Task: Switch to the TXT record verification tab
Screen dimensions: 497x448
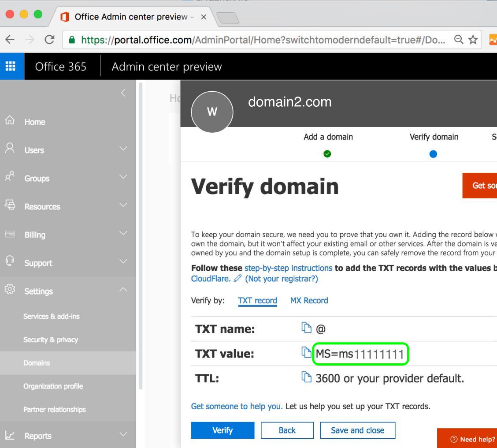Action: [x=257, y=300]
